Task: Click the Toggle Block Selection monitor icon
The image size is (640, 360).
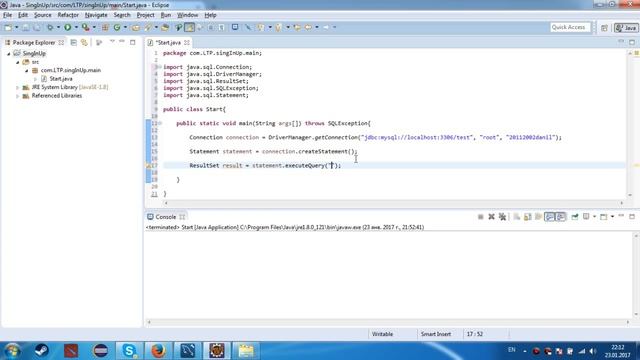Action: point(235,27)
